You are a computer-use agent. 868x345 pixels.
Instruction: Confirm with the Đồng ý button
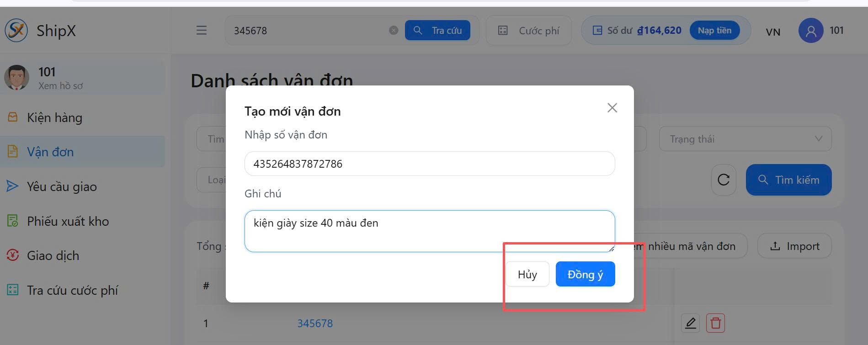[585, 274]
